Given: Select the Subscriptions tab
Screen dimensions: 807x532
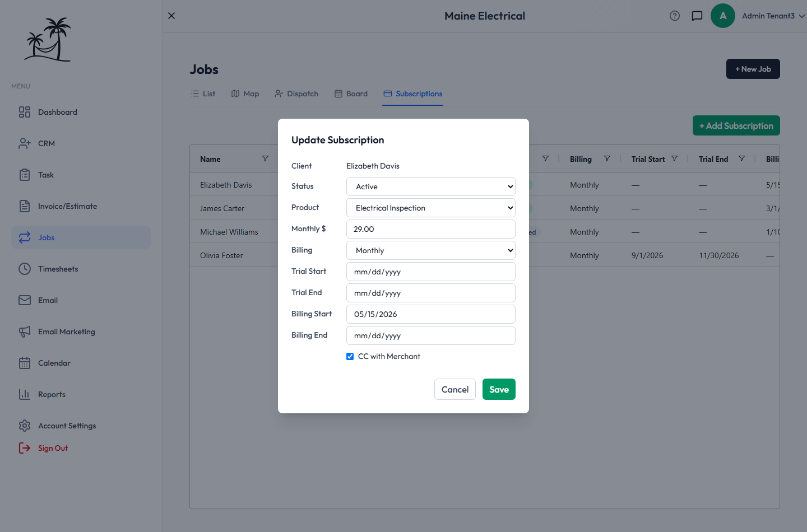Looking at the screenshot, I should click(413, 94).
